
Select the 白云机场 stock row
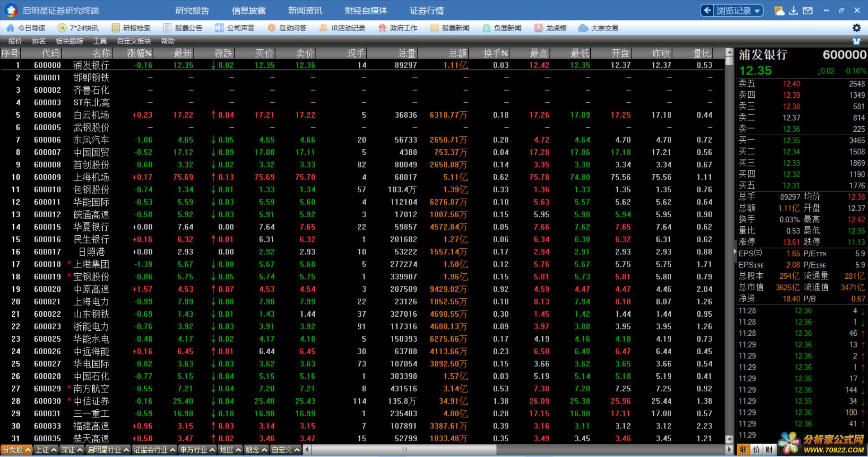(362, 115)
